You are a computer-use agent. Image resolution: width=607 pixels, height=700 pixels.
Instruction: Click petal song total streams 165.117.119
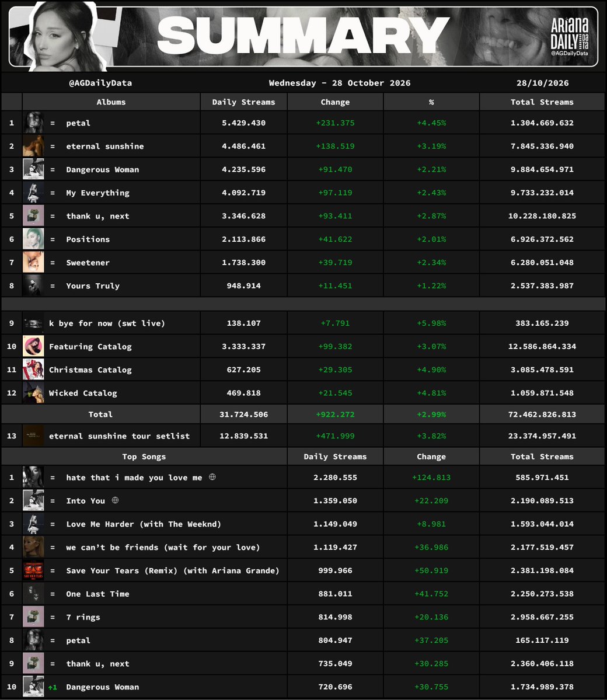(542, 640)
